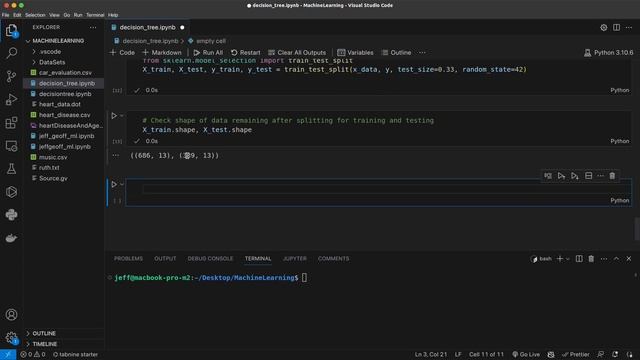Open the Accounts icon

(x=11, y=315)
